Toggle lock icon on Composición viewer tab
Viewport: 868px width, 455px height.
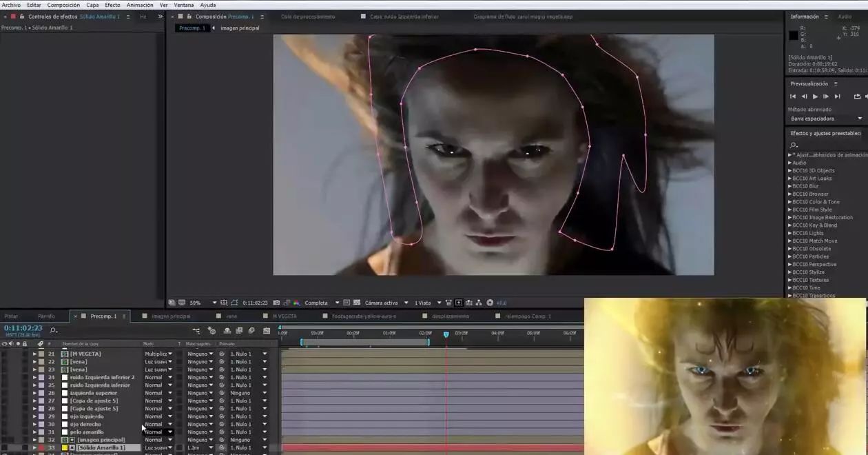click(x=189, y=17)
